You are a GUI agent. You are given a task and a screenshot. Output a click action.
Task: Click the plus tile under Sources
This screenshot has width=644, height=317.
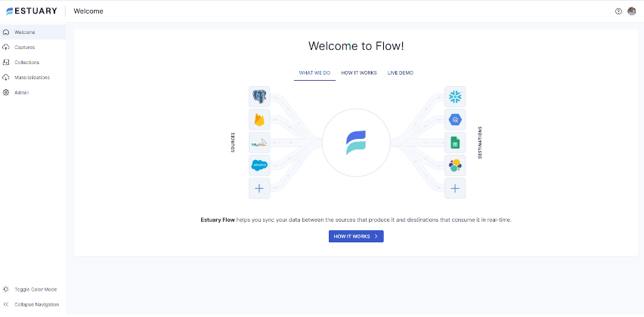(259, 188)
